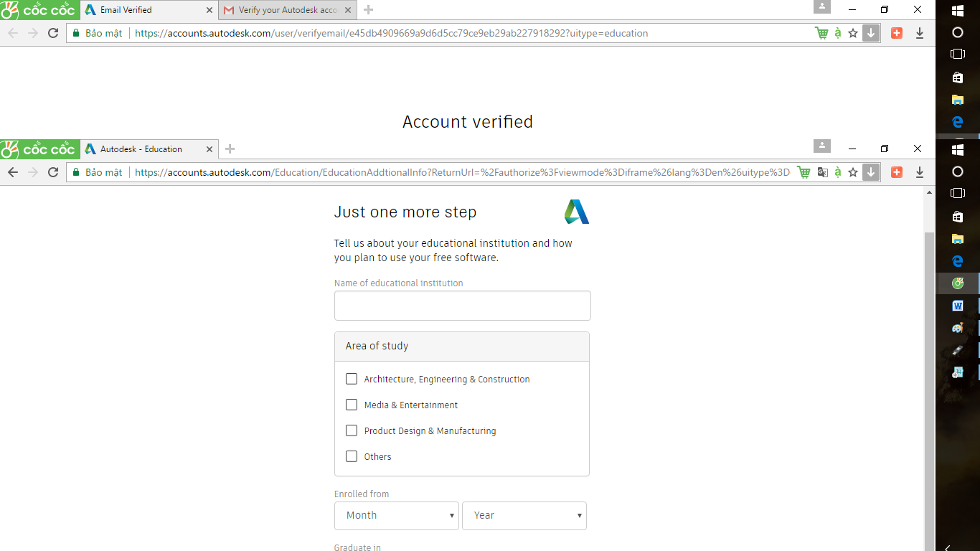Click the translate icon in the address bar
This screenshot has width=980, height=551.
pos(822,172)
